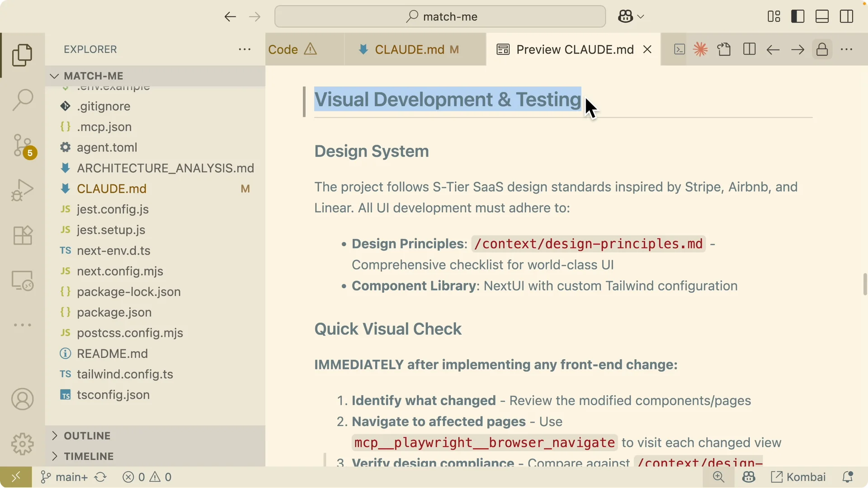Viewport: 868px width, 488px height.
Task: Open ARCHITECTURE_ANALYSIS.md file
Action: [155, 168]
